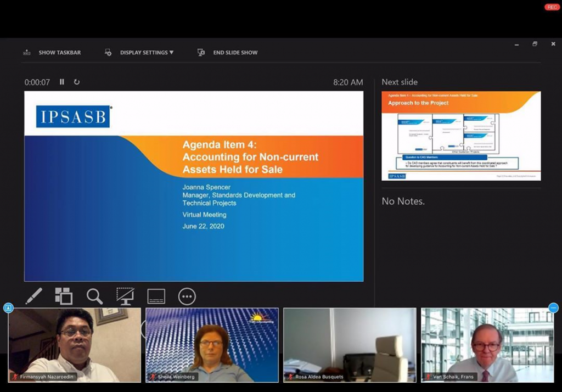Click the current slide preview
Screen dimensions: 562x392
(x=194, y=186)
